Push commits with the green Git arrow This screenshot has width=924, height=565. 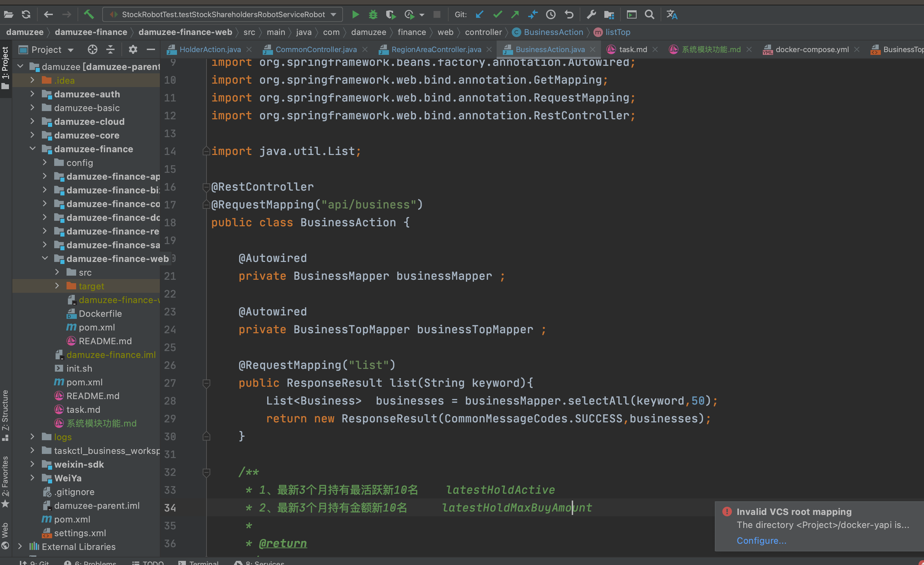(x=515, y=15)
